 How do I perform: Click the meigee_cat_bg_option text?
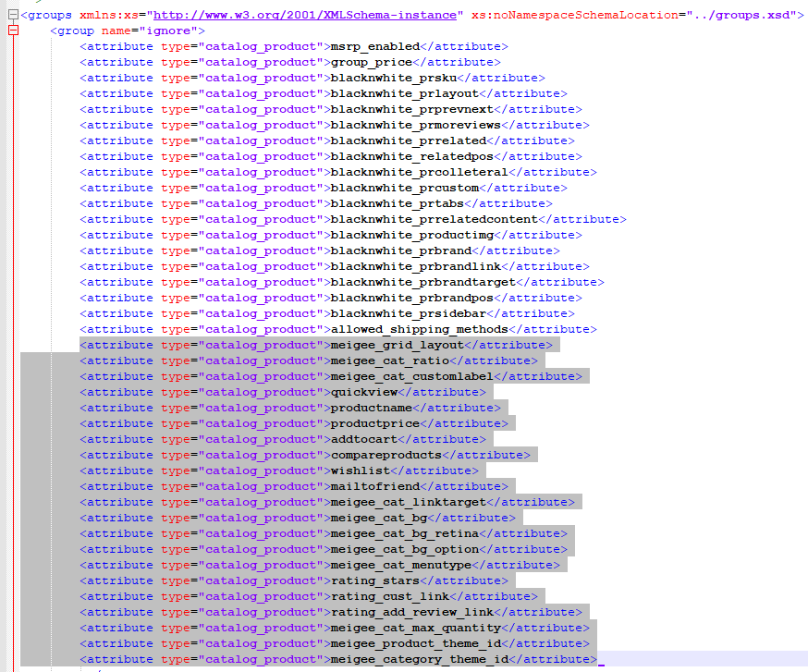tap(405, 549)
